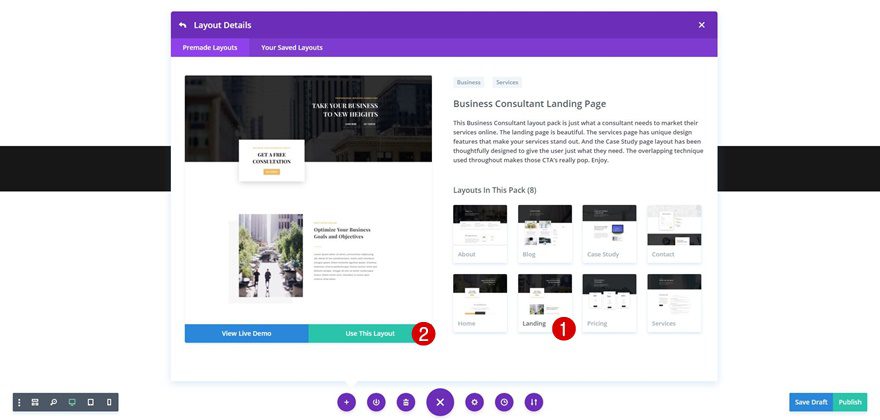
Task: Open editing history clock icon
Action: pyautogui.click(x=504, y=402)
